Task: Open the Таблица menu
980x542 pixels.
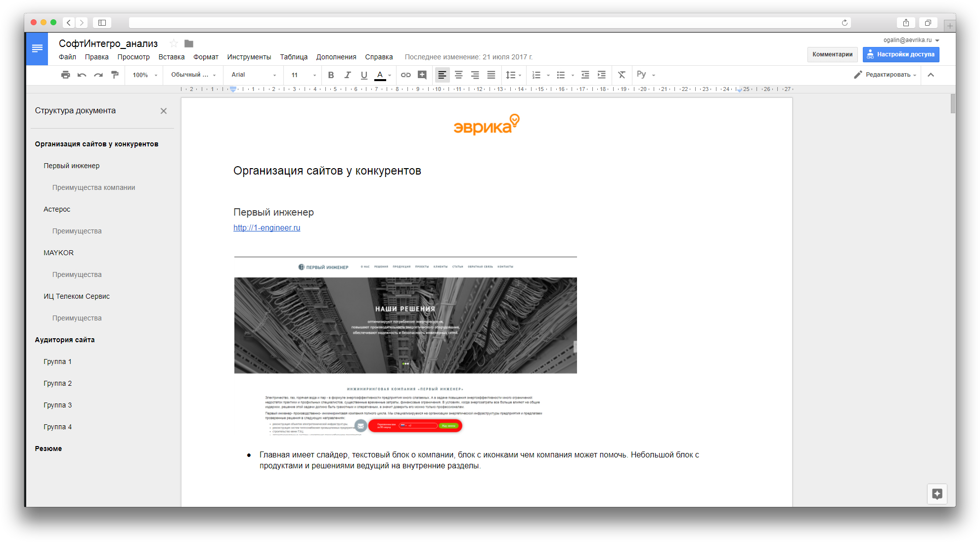Action: pyautogui.click(x=294, y=57)
